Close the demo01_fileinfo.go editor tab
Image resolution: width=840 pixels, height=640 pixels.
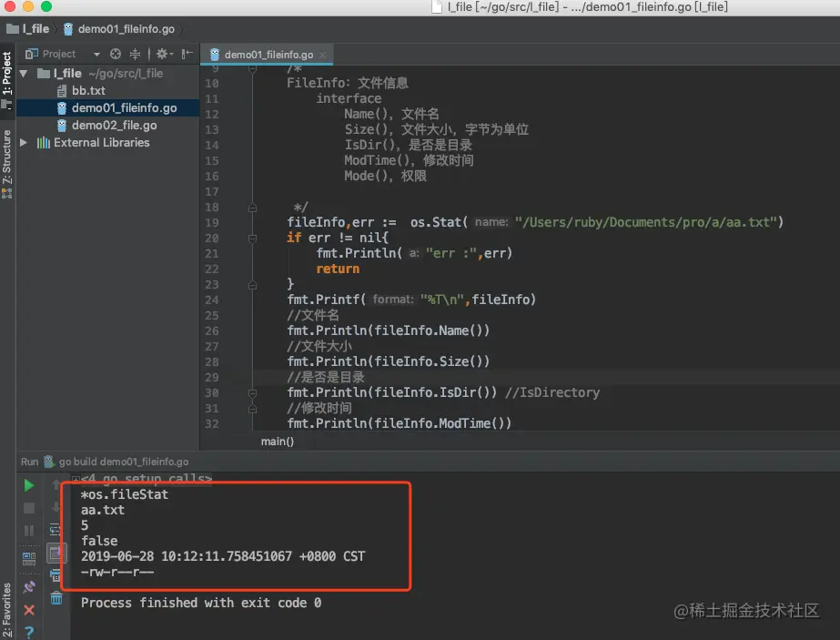click(322, 55)
